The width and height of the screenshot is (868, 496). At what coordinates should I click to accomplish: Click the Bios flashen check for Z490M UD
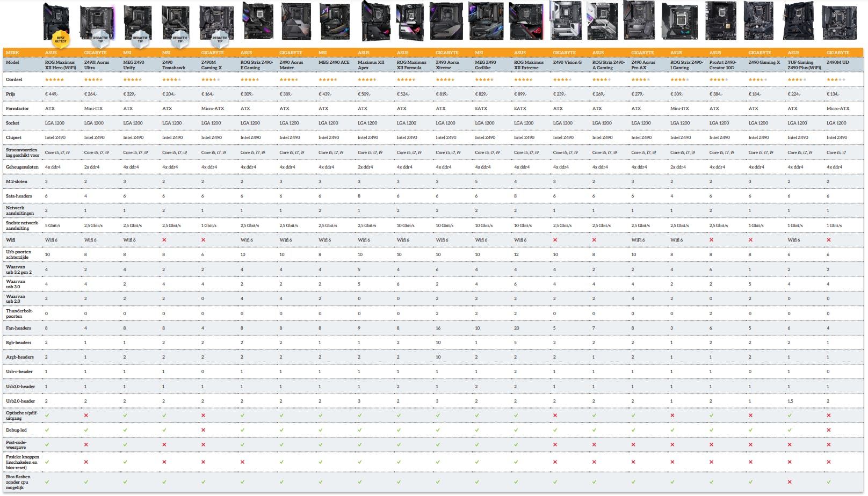point(829,482)
